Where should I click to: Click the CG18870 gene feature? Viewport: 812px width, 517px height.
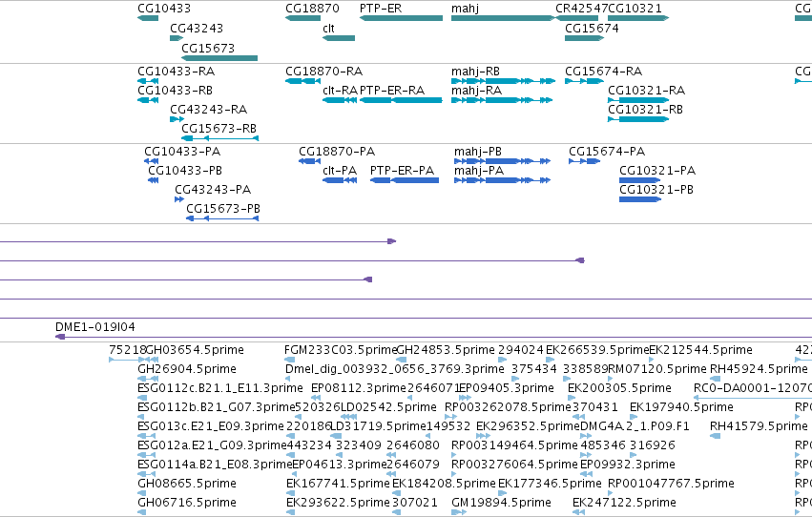click(x=302, y=18)
